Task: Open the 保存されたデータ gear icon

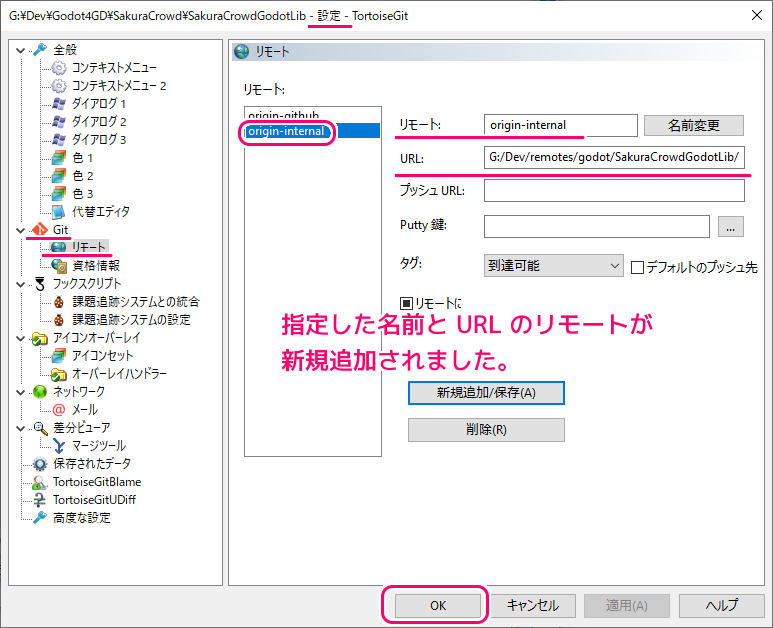Action: point(40,464)
